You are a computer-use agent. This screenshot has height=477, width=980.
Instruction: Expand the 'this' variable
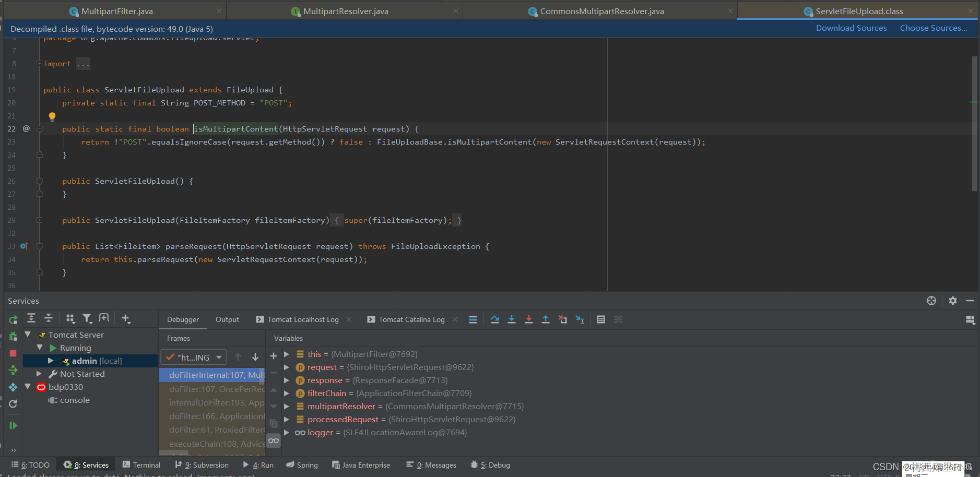(x=287, y=354)
